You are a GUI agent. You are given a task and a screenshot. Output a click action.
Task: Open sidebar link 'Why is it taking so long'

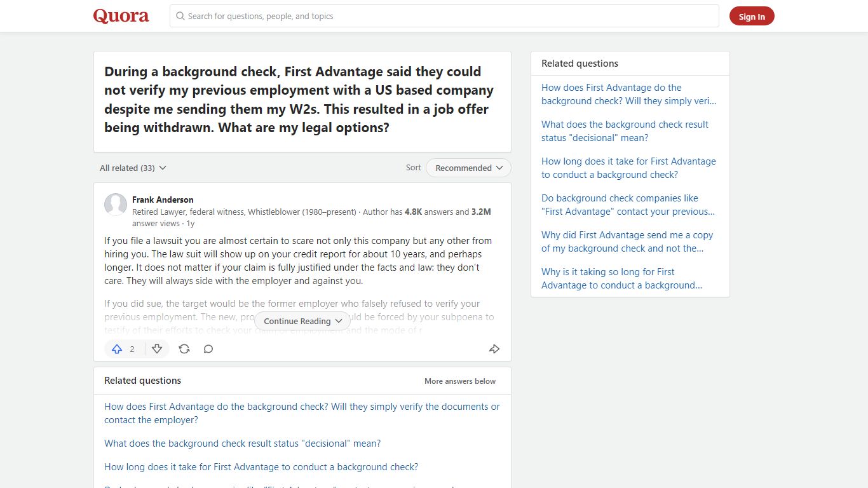(621, 278)
